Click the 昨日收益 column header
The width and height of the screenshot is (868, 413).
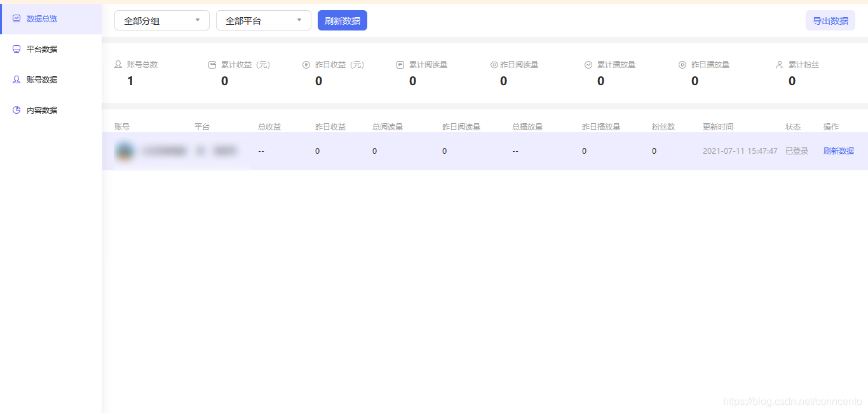pos(330,127)
